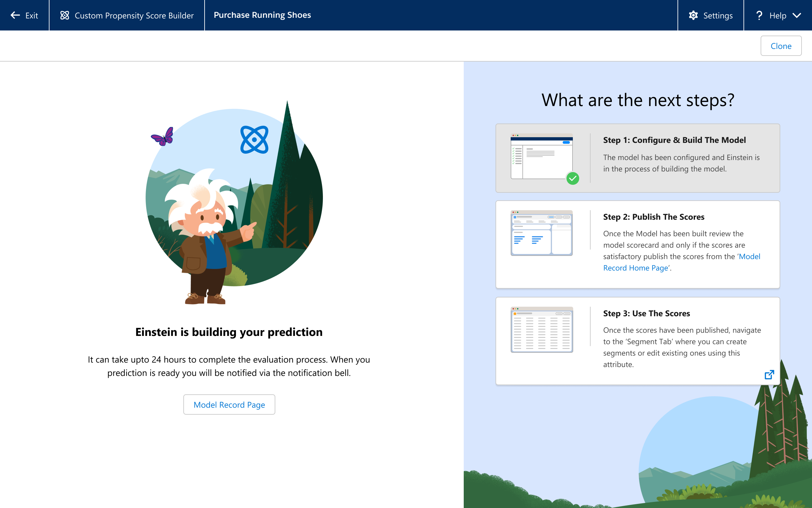
Task: Click the 'Step 3: Use The Scores' heading
Action: pyautogui.click(x=646, y=313)
